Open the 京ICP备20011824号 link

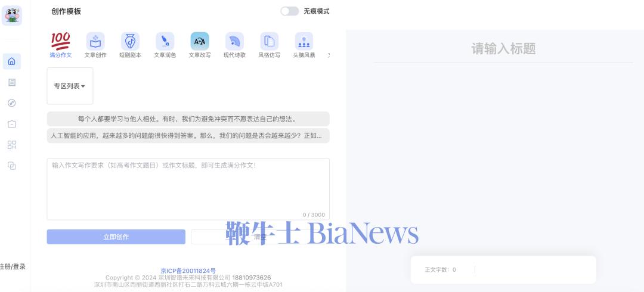pyautogui.click(x=188, y=271)
